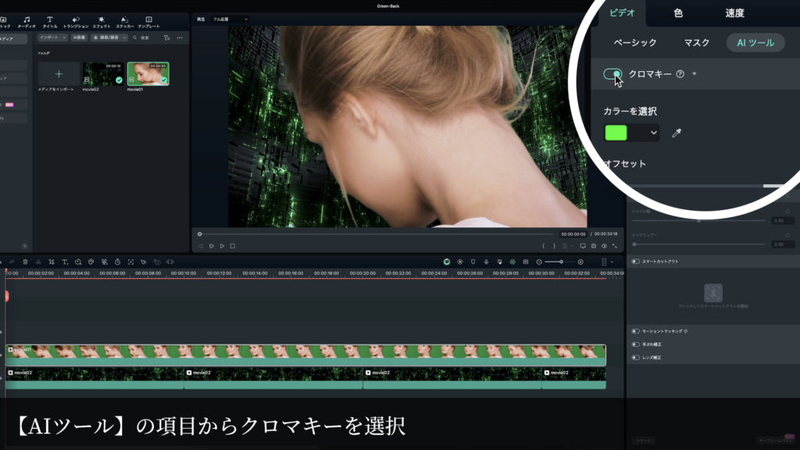Click the smart cutout start icon button

(713, 293)
